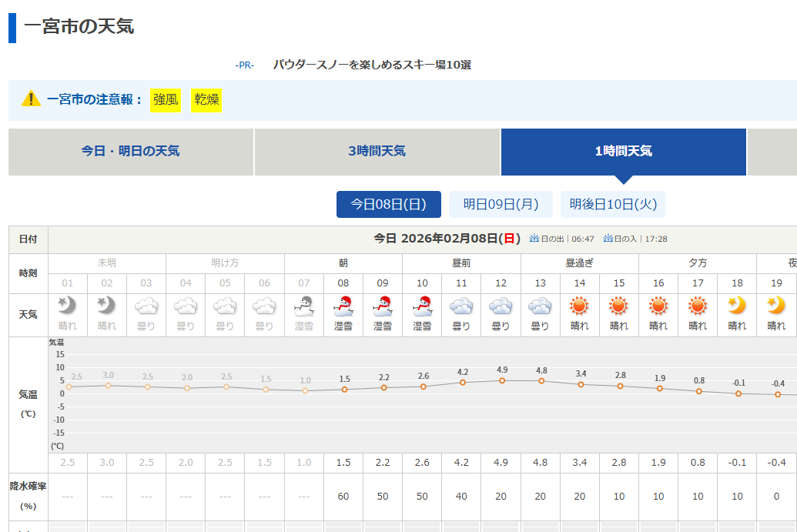797x532 pixels.
Task: Click the yellow warning triangle icon
Action: pyautogui.click(x=31, y=99)
